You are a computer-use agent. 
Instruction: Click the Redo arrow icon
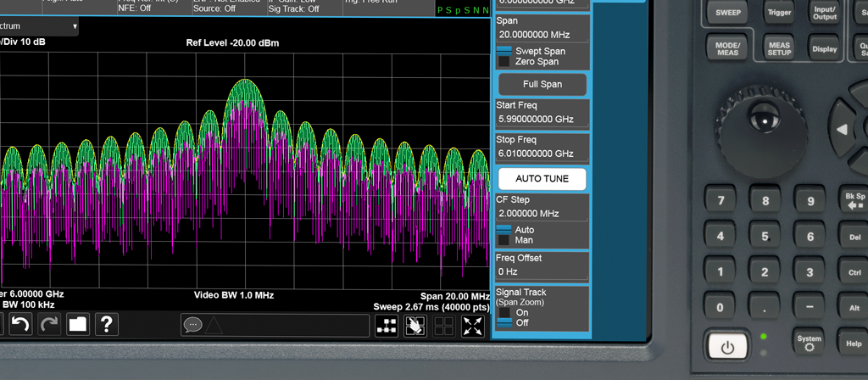pyautogui.click(x=49, y=323)
